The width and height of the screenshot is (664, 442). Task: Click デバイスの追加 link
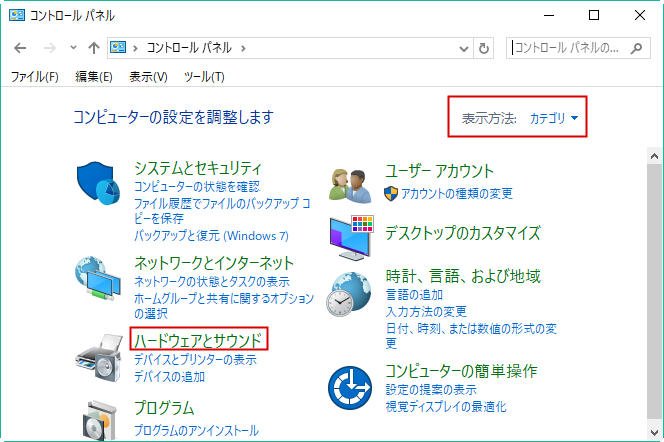pyautogui.click(x=169, y=376)
